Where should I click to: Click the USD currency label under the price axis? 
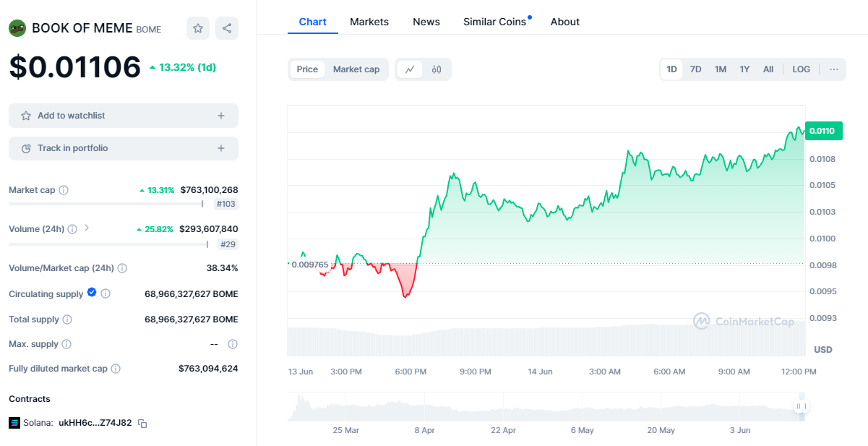pyautogui.click(x=823, y=350)
